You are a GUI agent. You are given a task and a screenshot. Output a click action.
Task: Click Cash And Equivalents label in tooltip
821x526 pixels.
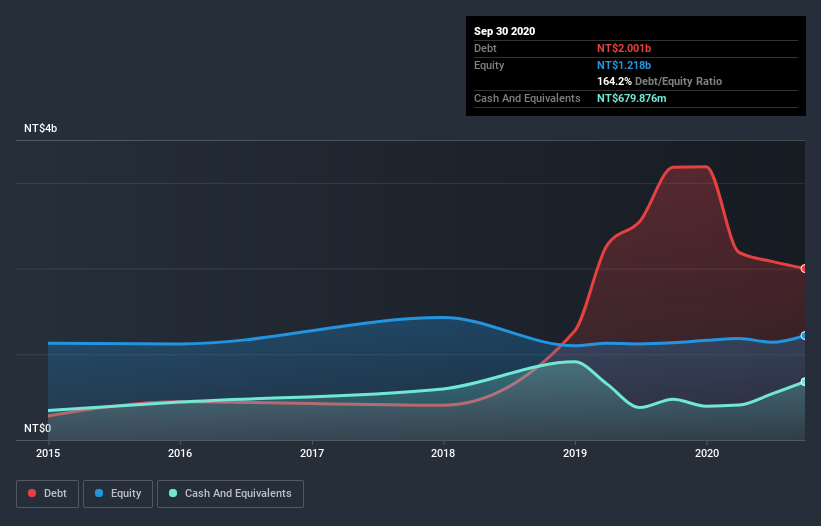tap(527, 98)
